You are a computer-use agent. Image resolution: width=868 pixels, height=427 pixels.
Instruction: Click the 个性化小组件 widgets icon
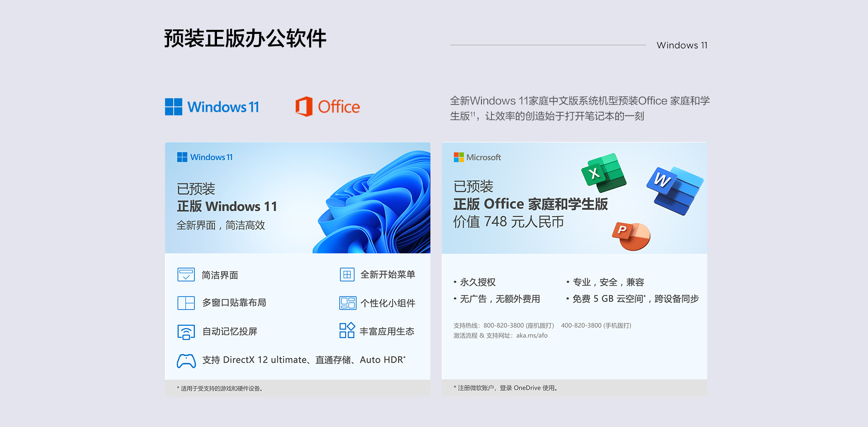point(348,303)
